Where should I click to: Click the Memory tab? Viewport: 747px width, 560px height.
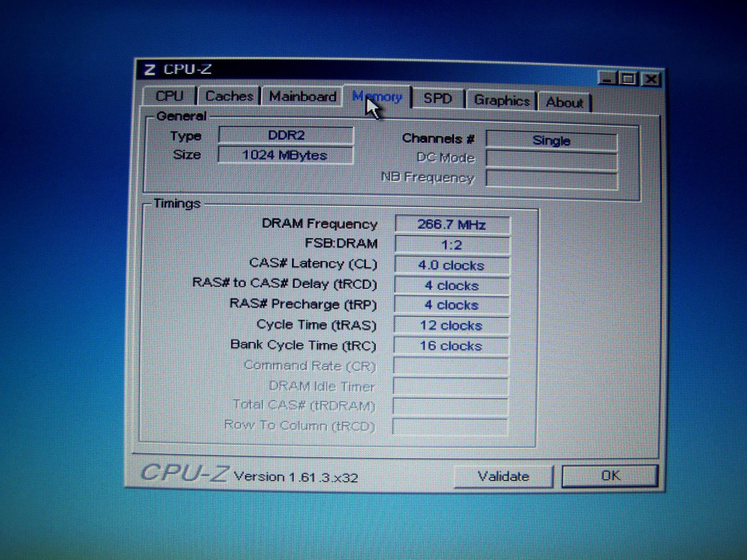[x=377, y=97]
